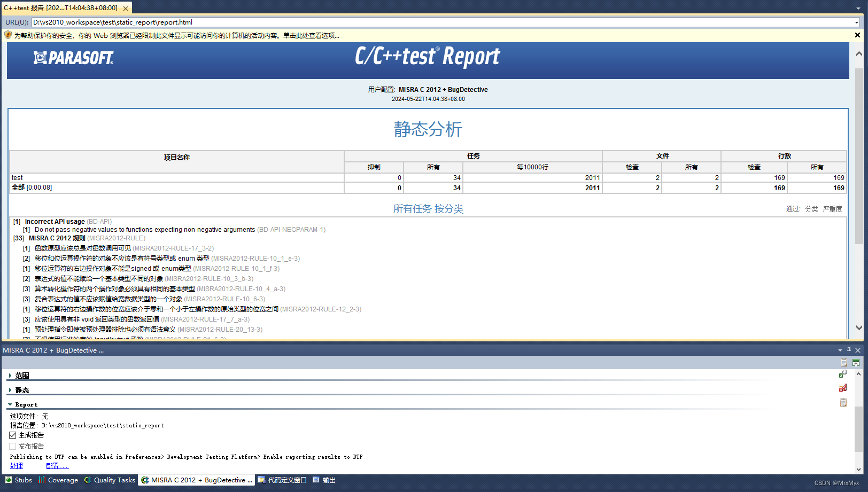Sort tasks by 分类 link
Viewport: 868px width, 492px height.
(x=811, y=209)
